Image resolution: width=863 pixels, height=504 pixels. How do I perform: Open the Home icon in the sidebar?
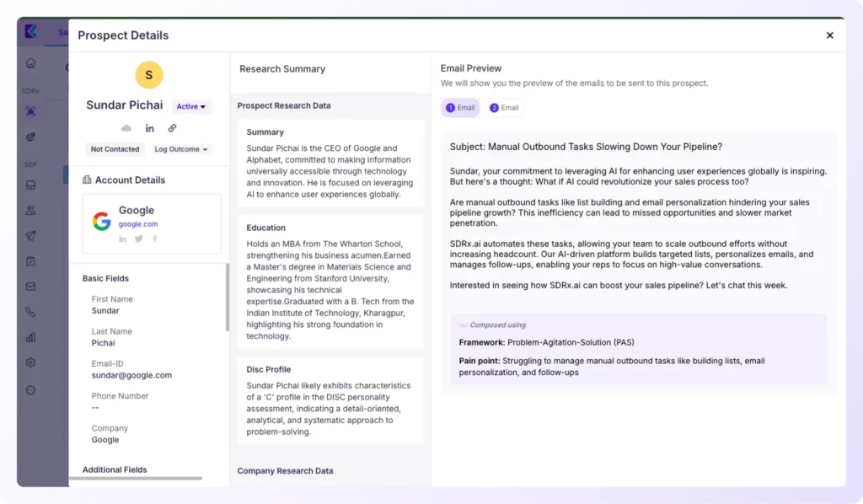pos(31,63)
